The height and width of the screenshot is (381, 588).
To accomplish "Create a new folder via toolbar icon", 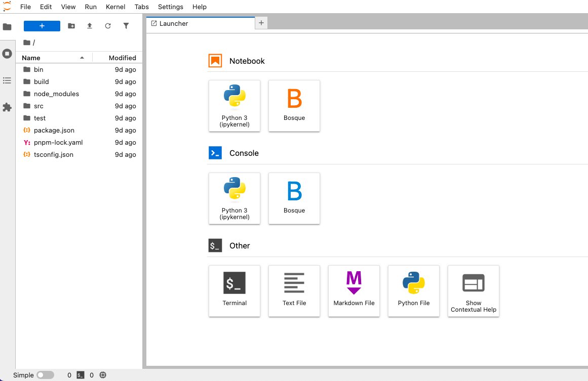I will tap(71, 26).
